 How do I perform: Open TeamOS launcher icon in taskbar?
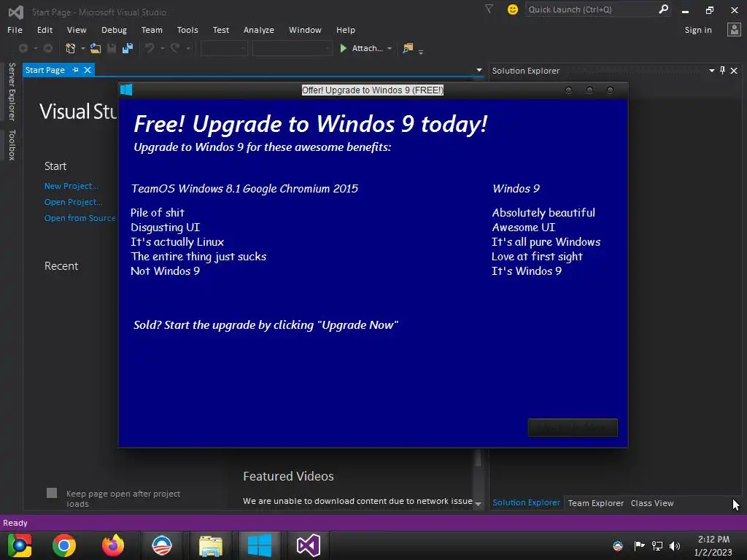point(20,545)
